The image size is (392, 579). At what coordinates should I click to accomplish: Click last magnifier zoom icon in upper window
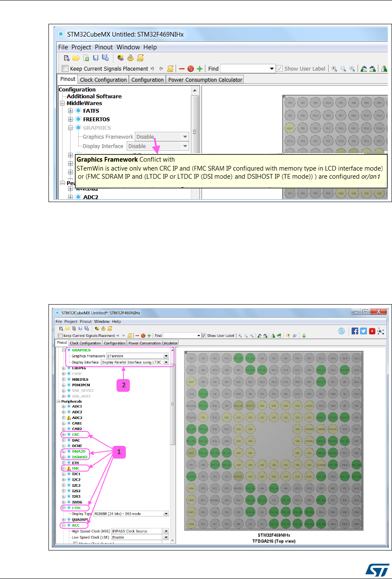click(x=352, y=68)
